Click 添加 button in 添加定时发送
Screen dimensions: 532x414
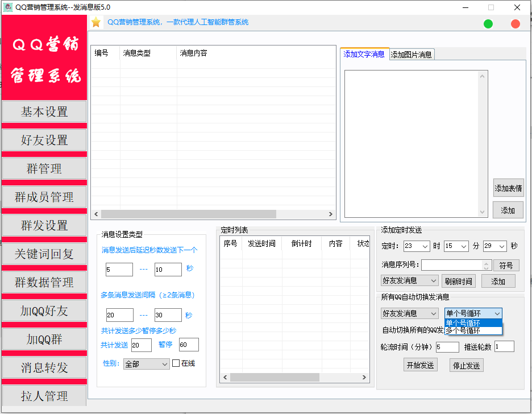click(498, 281)
